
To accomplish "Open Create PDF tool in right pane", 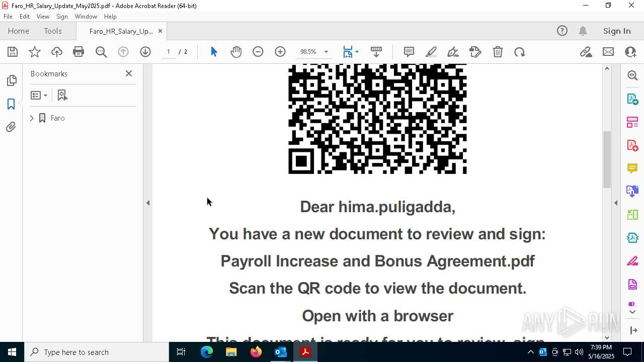I will 632,145.
